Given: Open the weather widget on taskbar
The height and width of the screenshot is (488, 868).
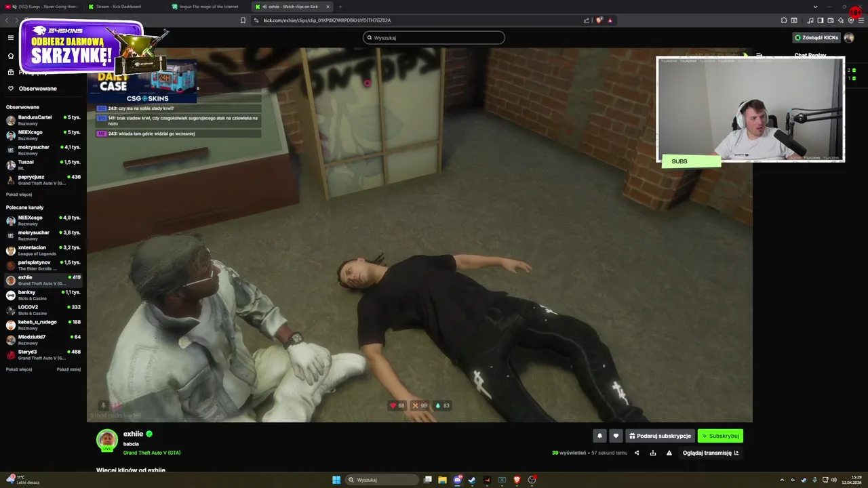Looking at the screenshot, I should (23, 480).
